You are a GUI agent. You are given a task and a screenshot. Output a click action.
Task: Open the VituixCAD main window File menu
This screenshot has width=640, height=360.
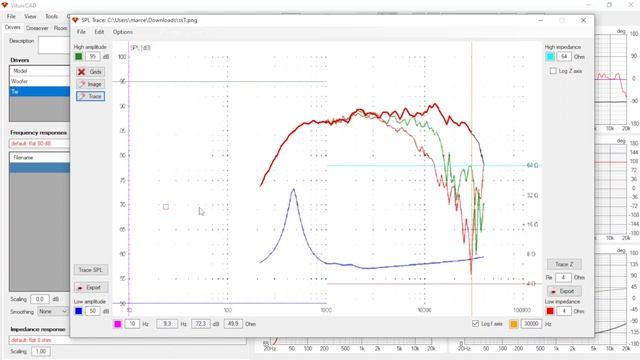(x=11, y=16)
